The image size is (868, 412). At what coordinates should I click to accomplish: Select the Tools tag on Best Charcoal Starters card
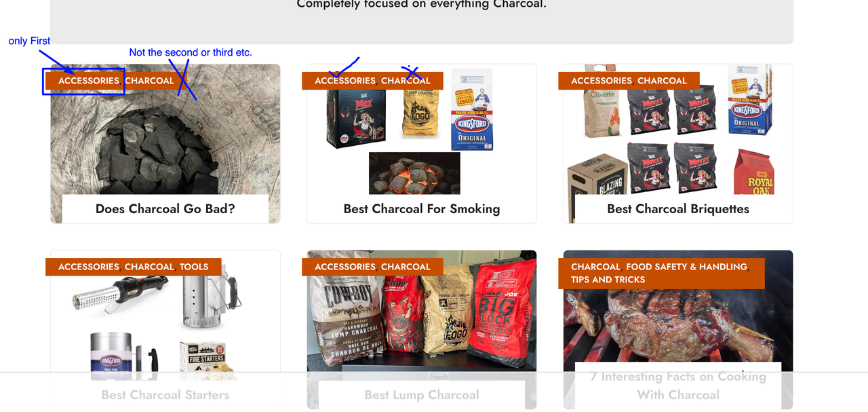click(194, 267)
